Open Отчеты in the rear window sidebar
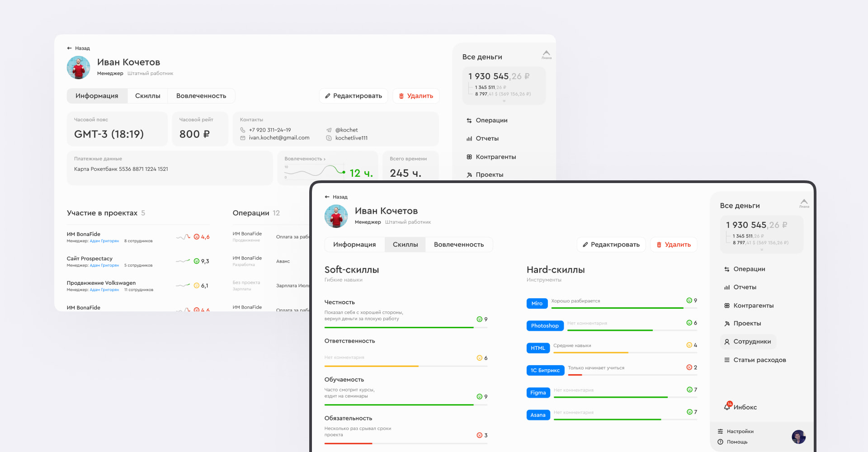Image resolution: width=868 pixels, height=452 pixels. pos(482,139)
